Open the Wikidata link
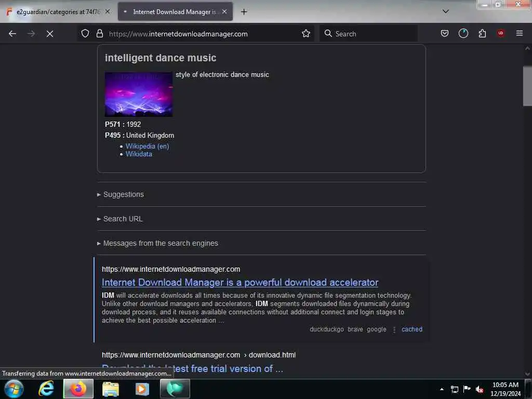Viewport: 532px width, 399px height. [x=139, y=154]
